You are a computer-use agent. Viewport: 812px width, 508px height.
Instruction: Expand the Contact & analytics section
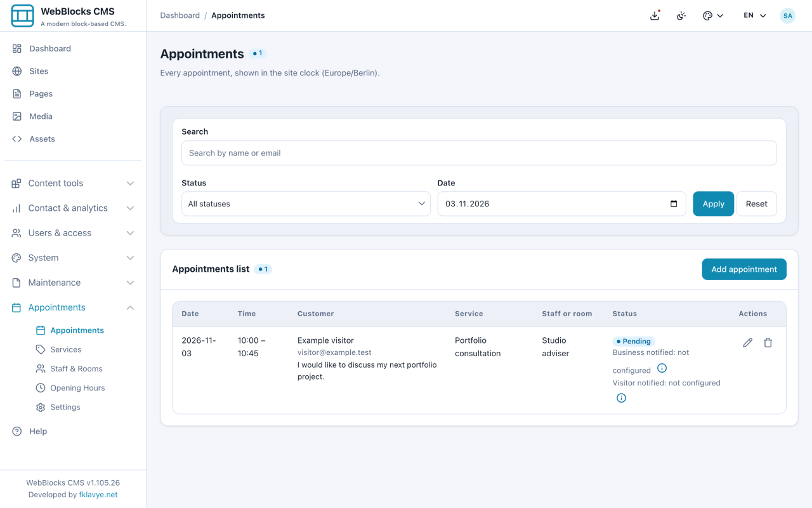tap(73, 208)
